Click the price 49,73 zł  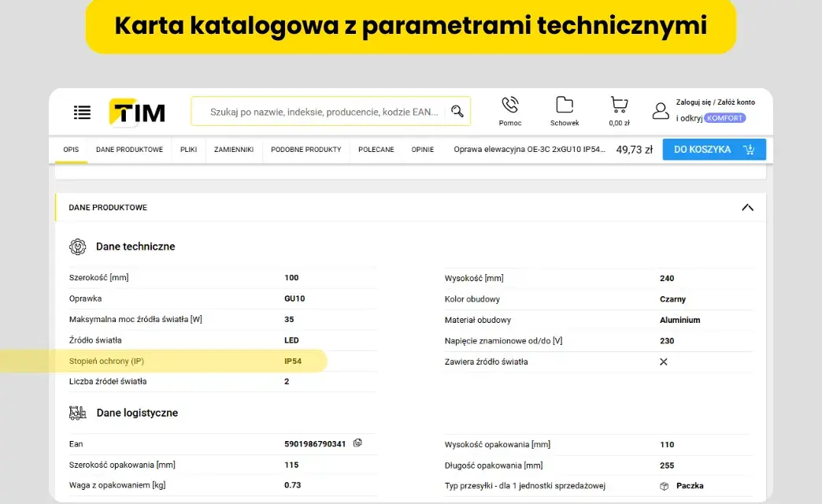point(635,150)
